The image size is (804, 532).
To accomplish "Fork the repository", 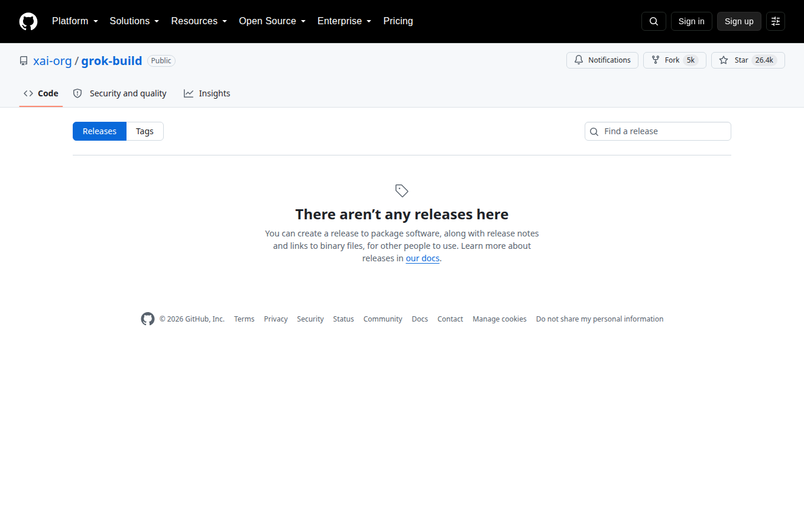I will click(675, 60).
